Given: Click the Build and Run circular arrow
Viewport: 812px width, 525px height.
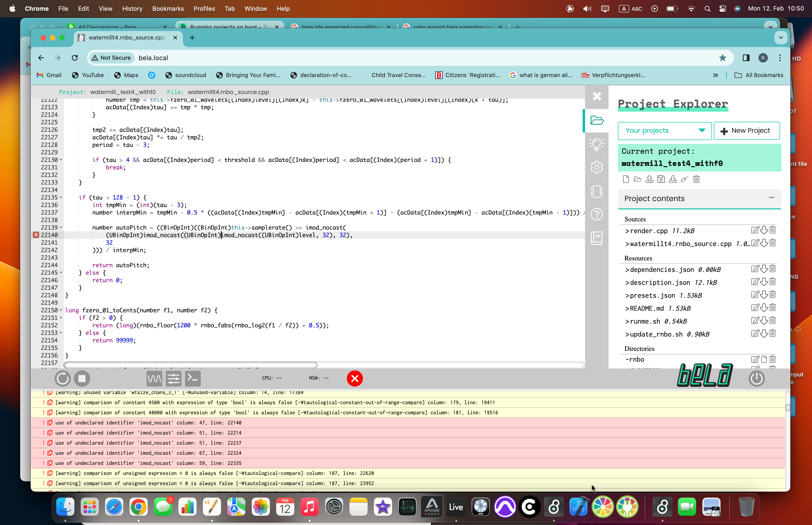Looking at the screenshot, I should (x=62, y=378).
